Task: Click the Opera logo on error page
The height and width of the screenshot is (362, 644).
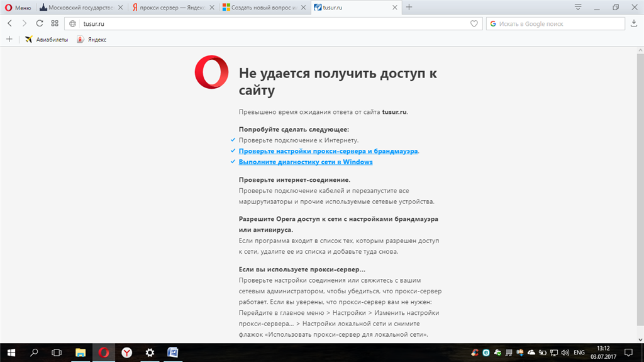Action: (x=211, y=72)
